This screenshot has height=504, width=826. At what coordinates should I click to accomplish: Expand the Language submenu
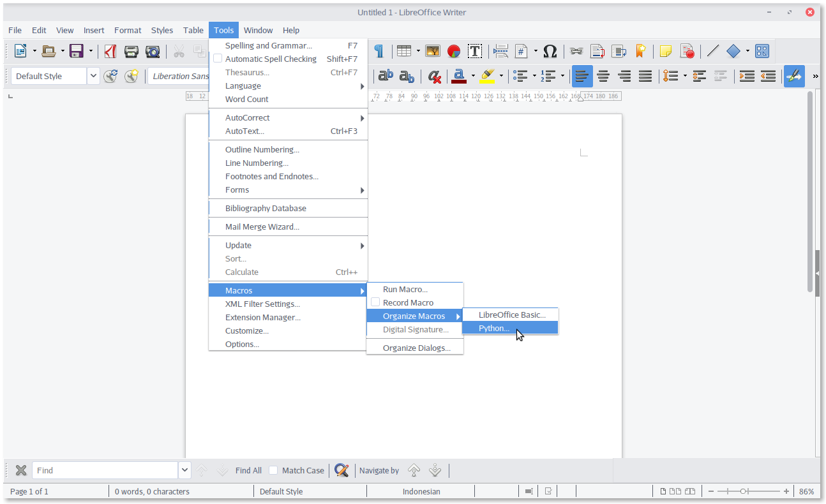(x=288, y=85)
